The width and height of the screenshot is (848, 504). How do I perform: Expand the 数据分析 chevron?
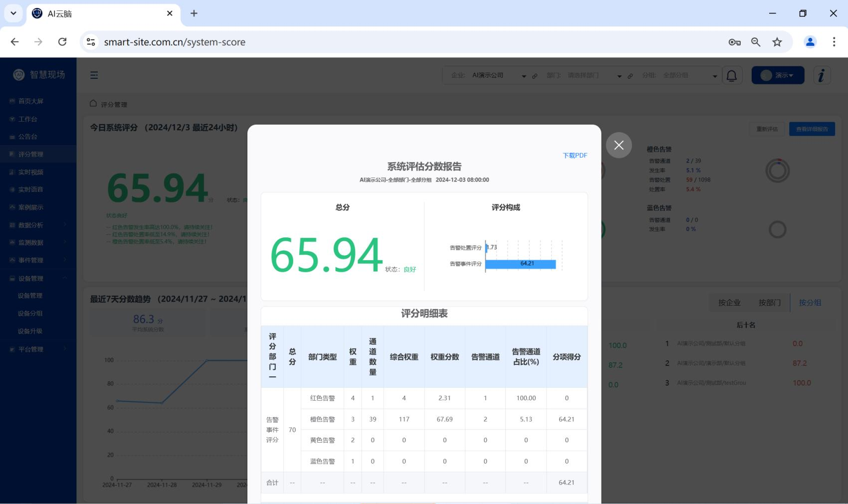[65, 225]
